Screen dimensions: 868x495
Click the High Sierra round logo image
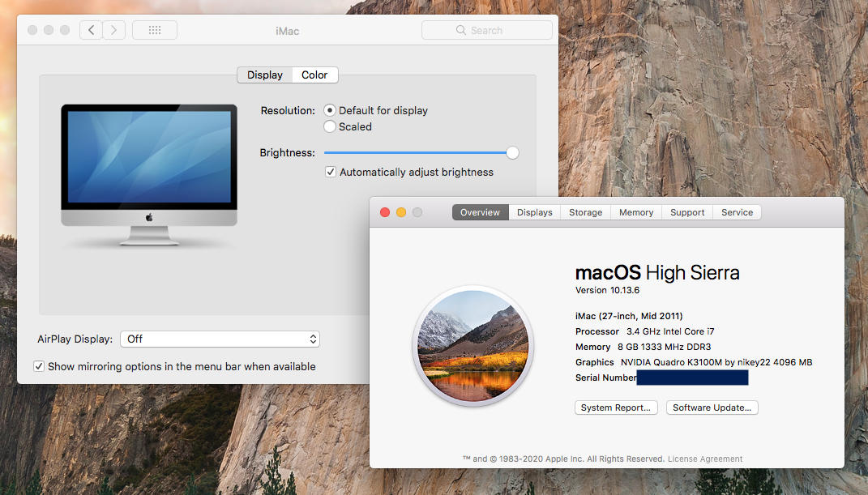473,346
